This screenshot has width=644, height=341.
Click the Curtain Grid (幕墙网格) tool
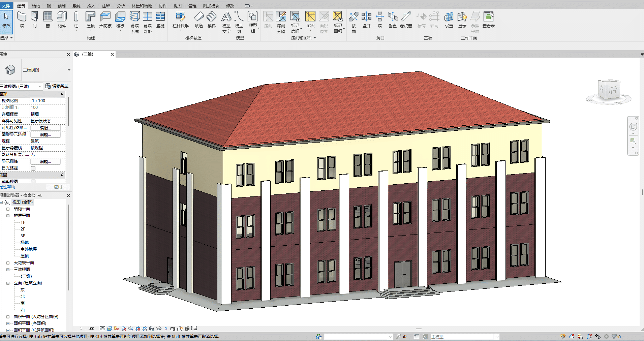tap(147, 17)
